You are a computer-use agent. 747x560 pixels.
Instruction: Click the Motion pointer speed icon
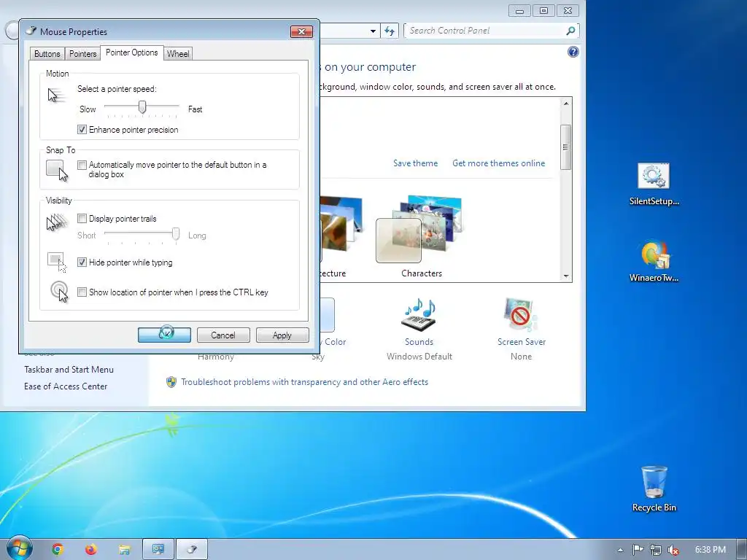click(56, 96)
